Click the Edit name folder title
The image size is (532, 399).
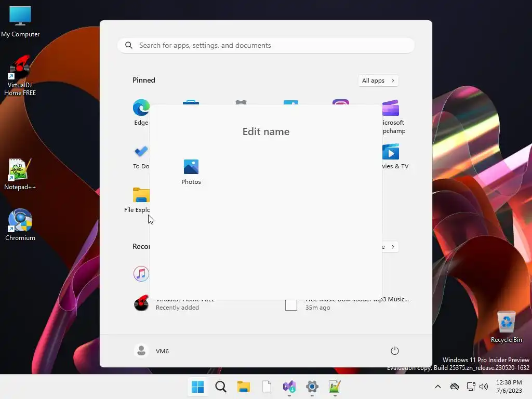pos(265,131)
